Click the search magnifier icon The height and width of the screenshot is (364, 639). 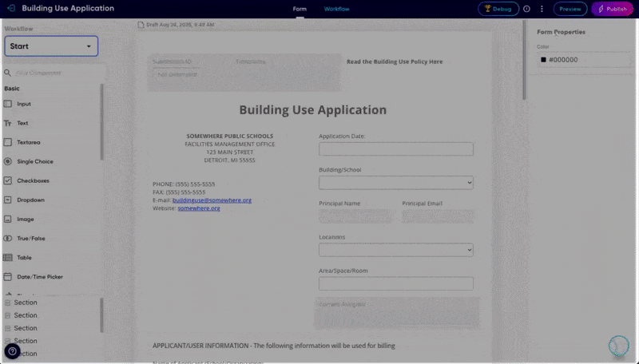click(x=7, y=73)
